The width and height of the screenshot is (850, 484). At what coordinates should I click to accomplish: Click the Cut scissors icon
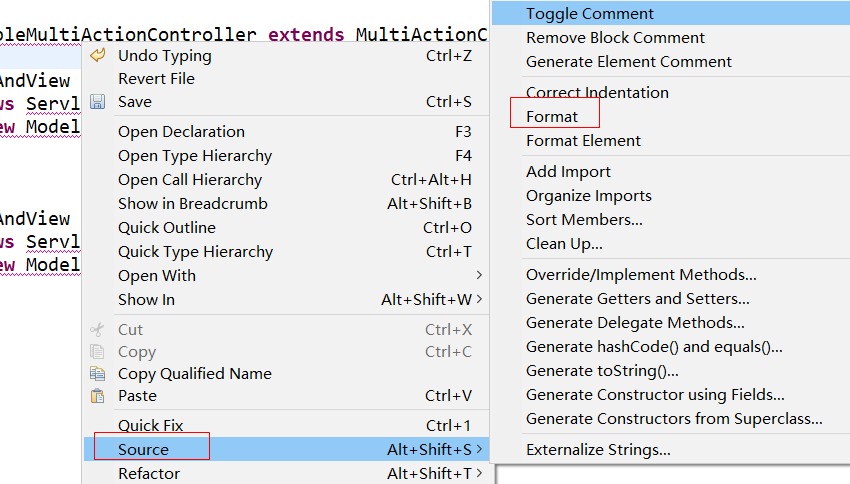98,330
